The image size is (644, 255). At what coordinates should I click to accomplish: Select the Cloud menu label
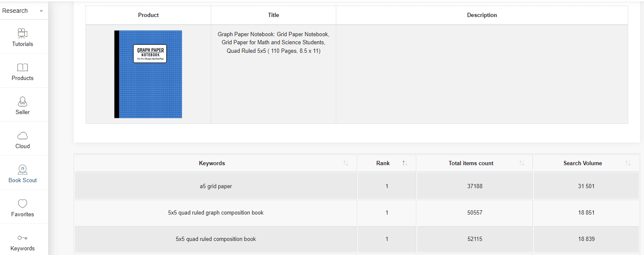click(x=23, y=146)
